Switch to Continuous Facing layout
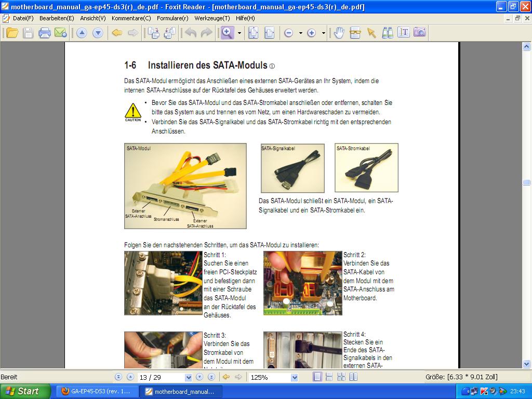Viewport: 532px width, 399px height. [353, 377]
